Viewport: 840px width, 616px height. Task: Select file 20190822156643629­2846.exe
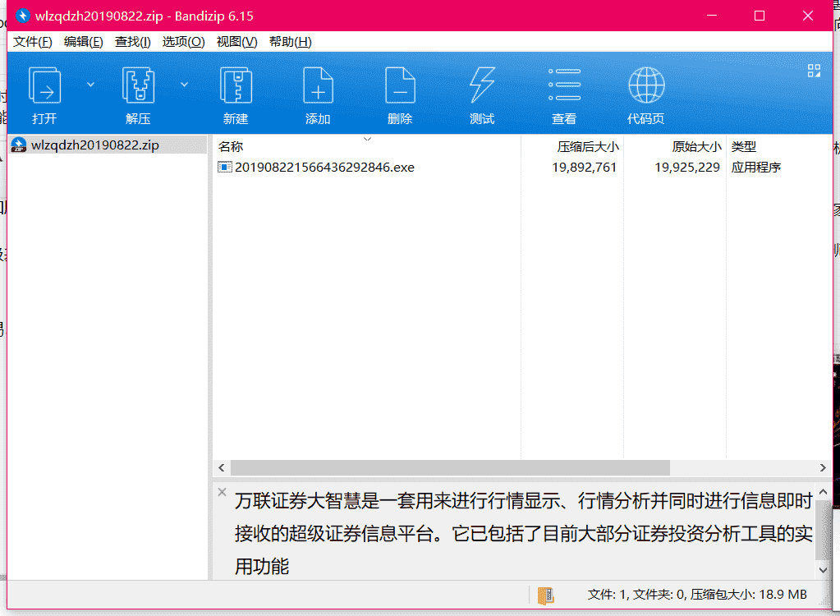pyautogui.click(x=324, y=167)
